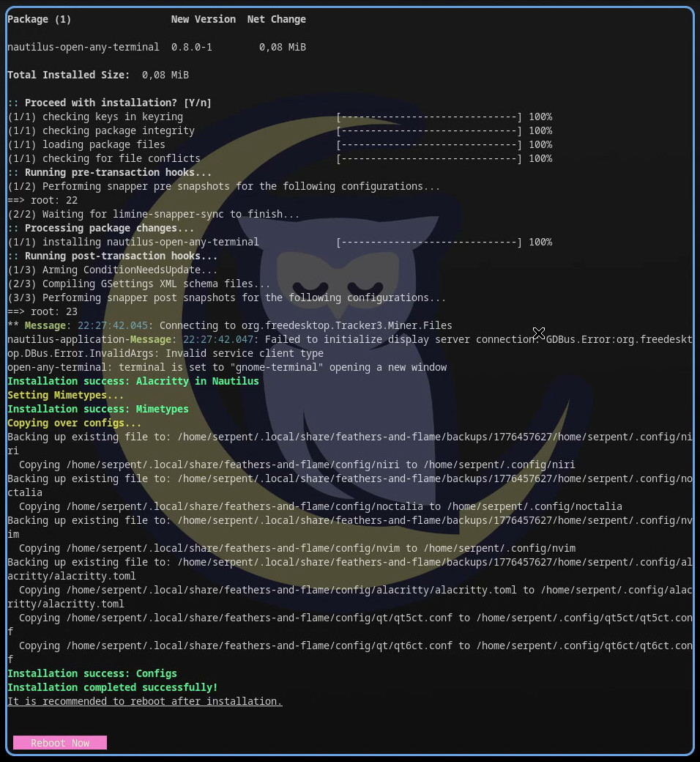Click 'Connecting to org.freedesktop.Tracker3.Miner.Files' message

click(x=305, y=325)
